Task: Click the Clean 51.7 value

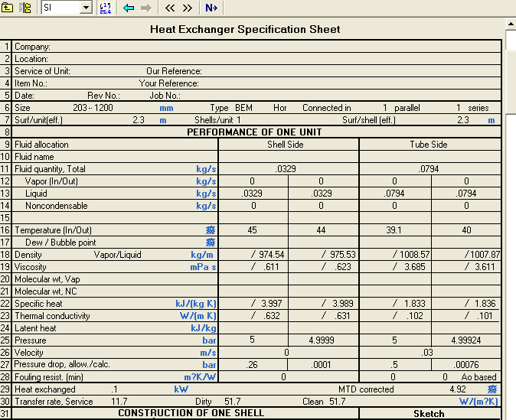Action: (x=337, y=402)
